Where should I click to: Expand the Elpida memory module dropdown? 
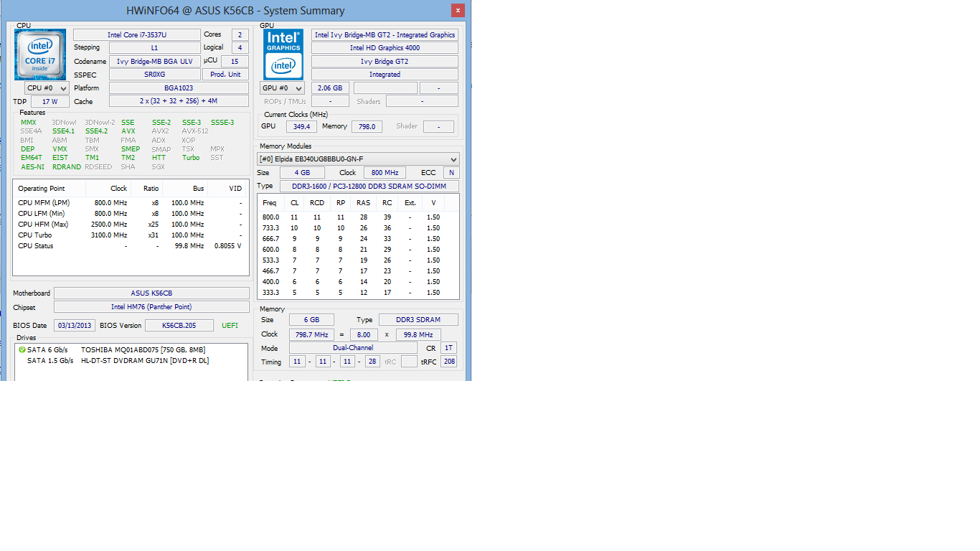tap(358, 159)
